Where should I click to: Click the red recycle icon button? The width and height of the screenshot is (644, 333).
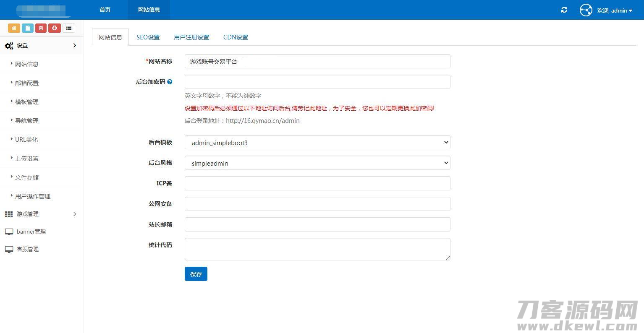click(55, 28)
